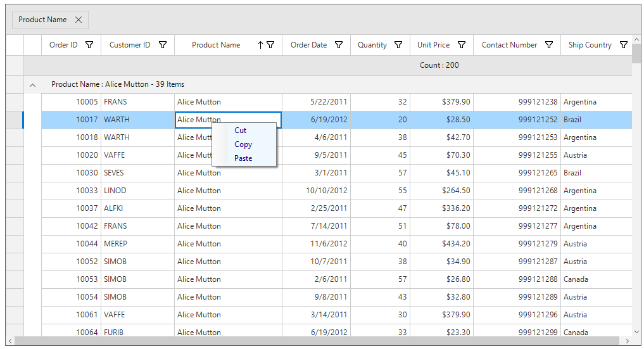The width and height of the screenshot is (644, 349).
Task: Select Canada cell in row 10053
Action: [597, 279]
